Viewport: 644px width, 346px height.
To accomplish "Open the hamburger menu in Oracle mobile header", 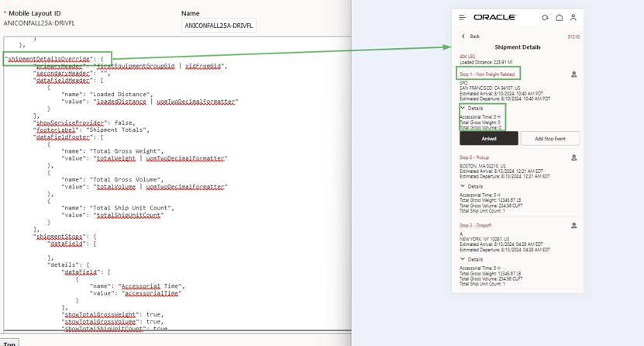I will tap(462, 17).
